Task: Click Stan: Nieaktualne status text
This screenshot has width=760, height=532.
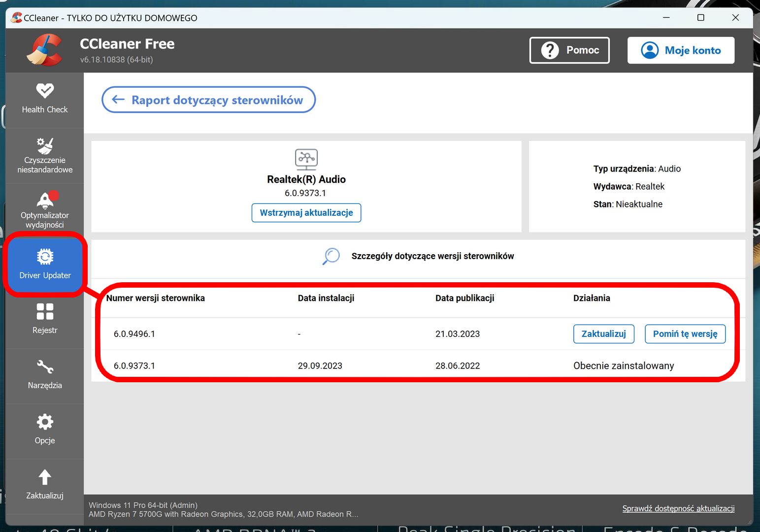Action: click(628, 204)
